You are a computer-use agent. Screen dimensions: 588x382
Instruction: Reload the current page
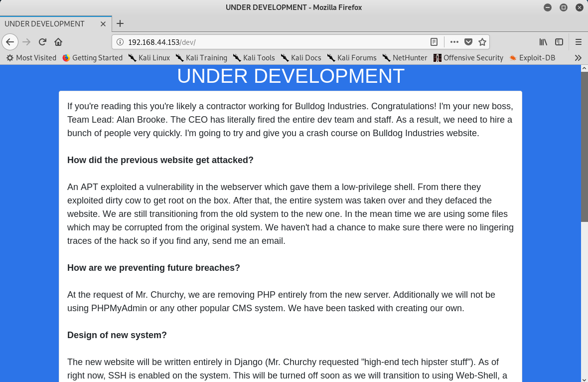(42, 42)
